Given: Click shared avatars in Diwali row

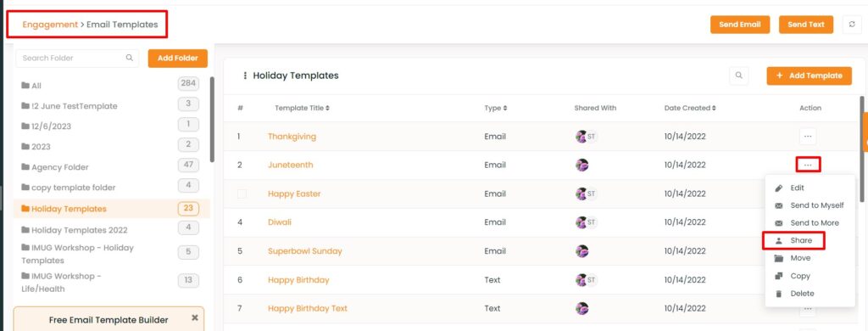Looking at the screenshot, I should pyautogui.click(x=586, y=222).
